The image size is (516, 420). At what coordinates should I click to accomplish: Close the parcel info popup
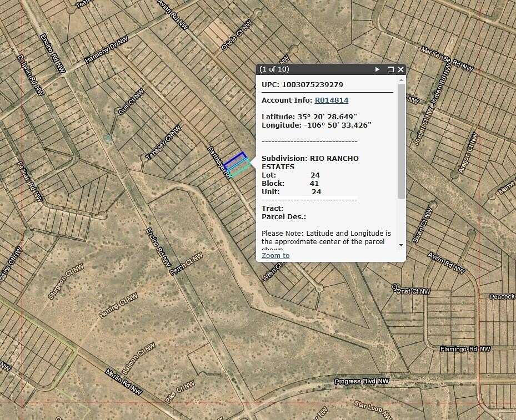[400, 69]
